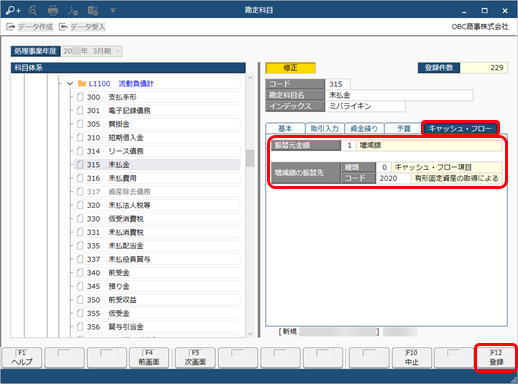Click the 登録件数 value 229
This screenshot has width=518, height=384.
click(484, 68)
